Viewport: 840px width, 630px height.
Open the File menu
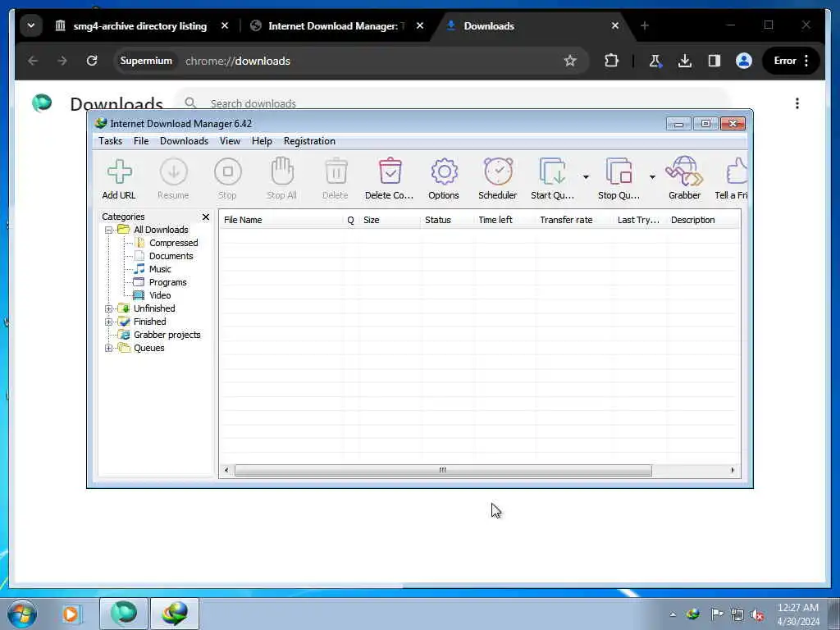point(141,141)
